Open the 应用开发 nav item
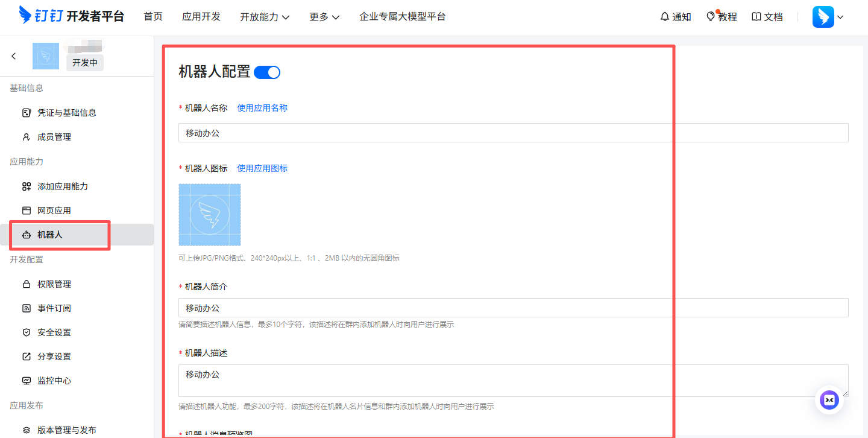This screenshot has width=868, height=438. coord(201,17)
